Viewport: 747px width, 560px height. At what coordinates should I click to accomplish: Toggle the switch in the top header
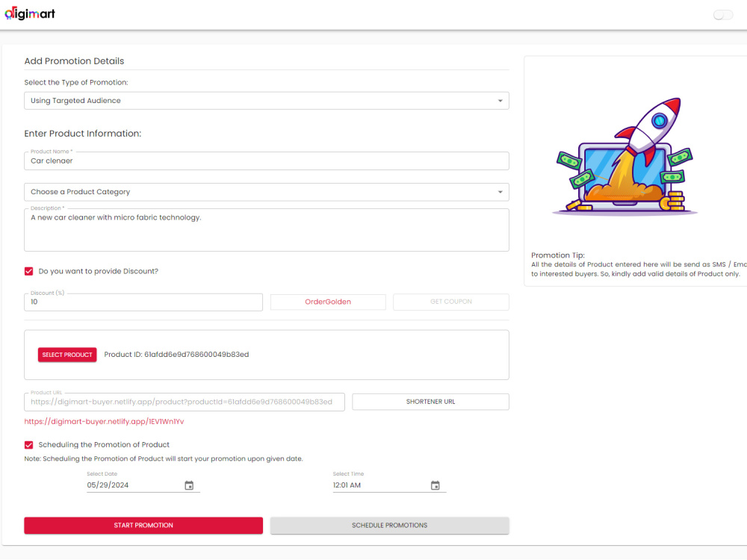click(722, 15)
